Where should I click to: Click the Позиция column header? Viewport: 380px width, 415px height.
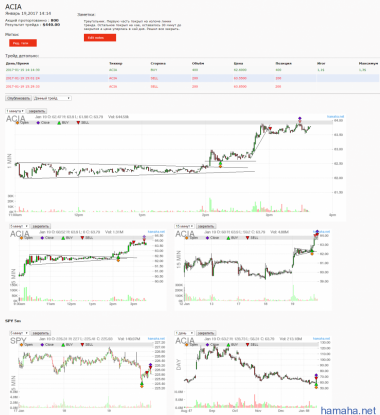(284, 63)
